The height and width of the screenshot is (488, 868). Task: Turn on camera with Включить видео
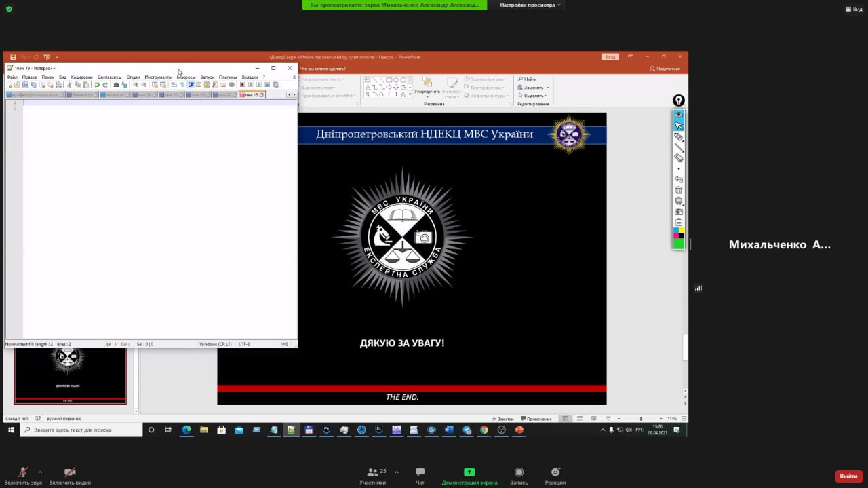(x=70, y=476)
